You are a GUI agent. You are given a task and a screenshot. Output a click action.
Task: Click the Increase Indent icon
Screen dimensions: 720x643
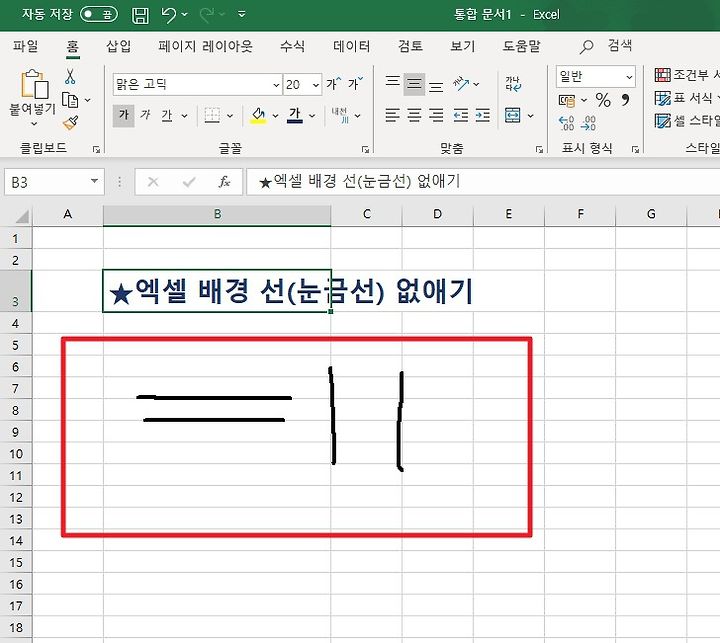click(x=482, y=115)
